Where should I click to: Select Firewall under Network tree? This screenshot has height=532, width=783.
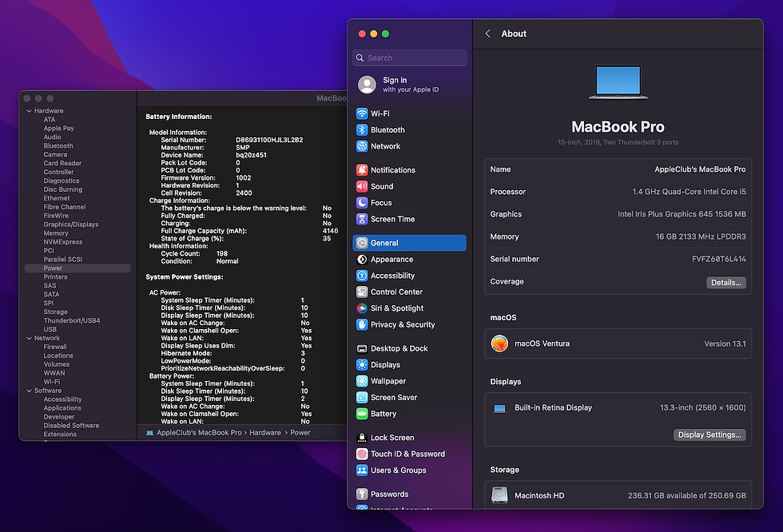[55, 347]
